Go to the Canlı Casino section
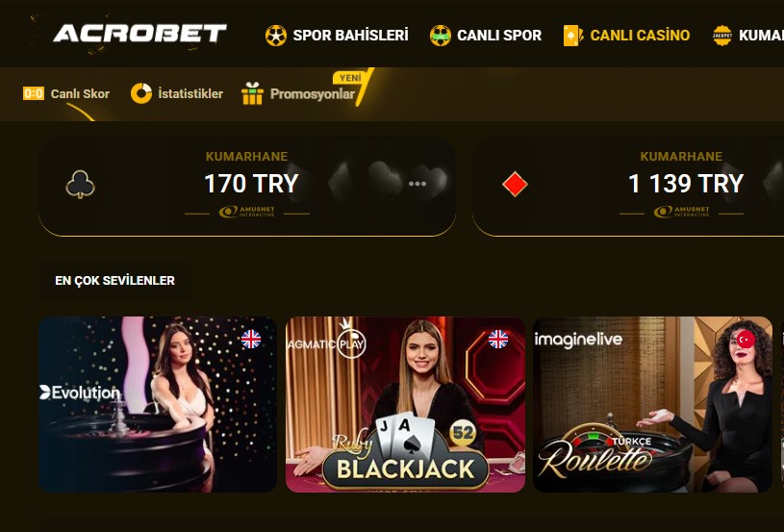This screenshot has height=532, width=784. coord(640,36)
